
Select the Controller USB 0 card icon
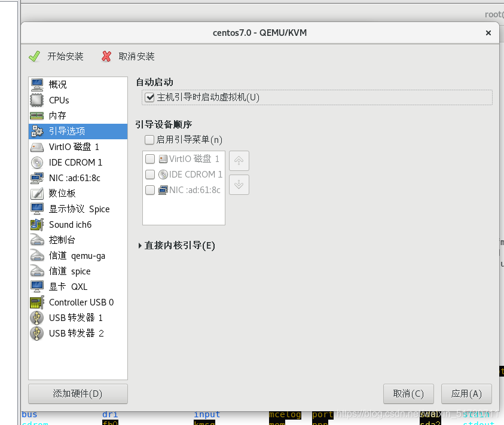[x=37, y=302]
